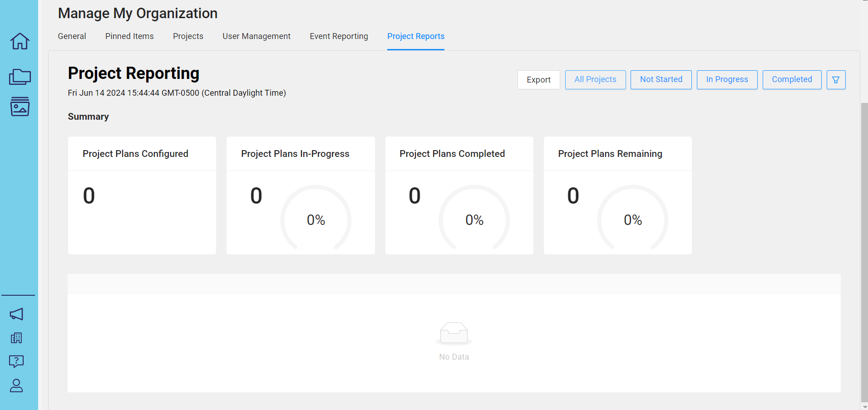The height and width of the screenshot is (410, 868).
Task: Select the User Management tab
Action: [256, 36]
